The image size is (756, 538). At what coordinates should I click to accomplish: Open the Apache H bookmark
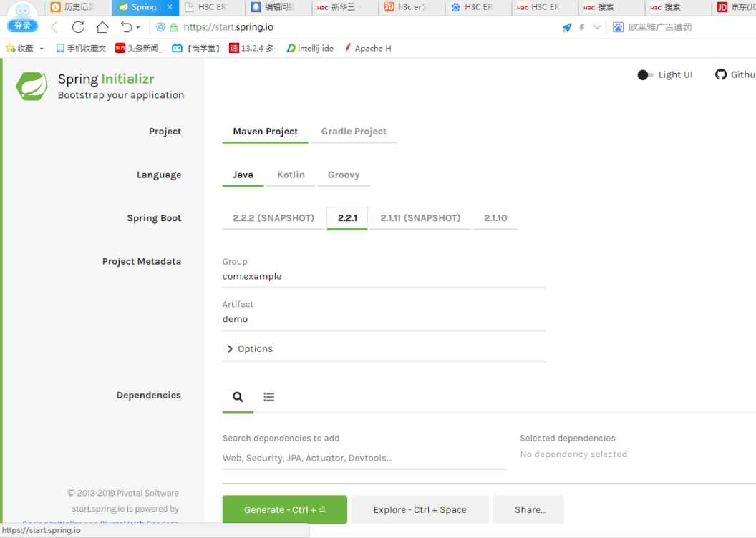tap(368, 48)
